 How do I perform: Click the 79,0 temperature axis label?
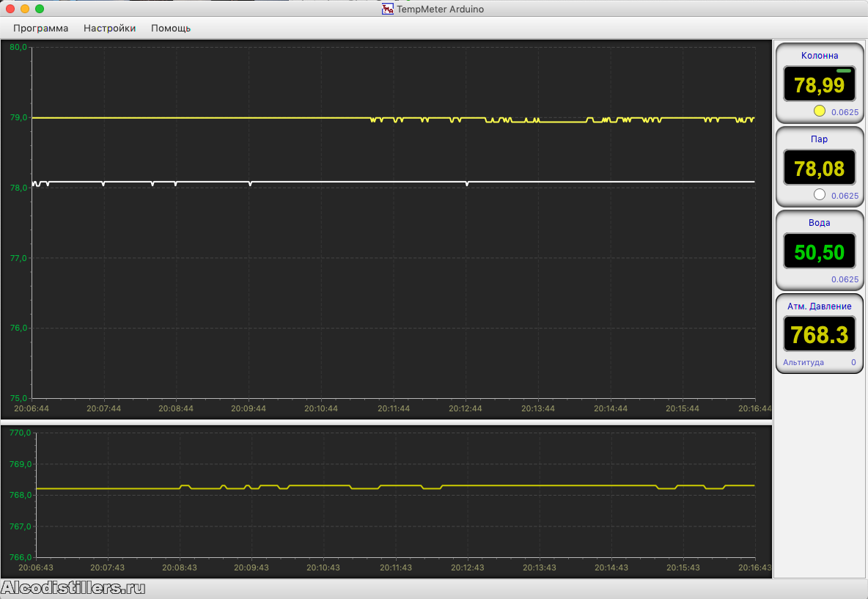pos(18,117)
